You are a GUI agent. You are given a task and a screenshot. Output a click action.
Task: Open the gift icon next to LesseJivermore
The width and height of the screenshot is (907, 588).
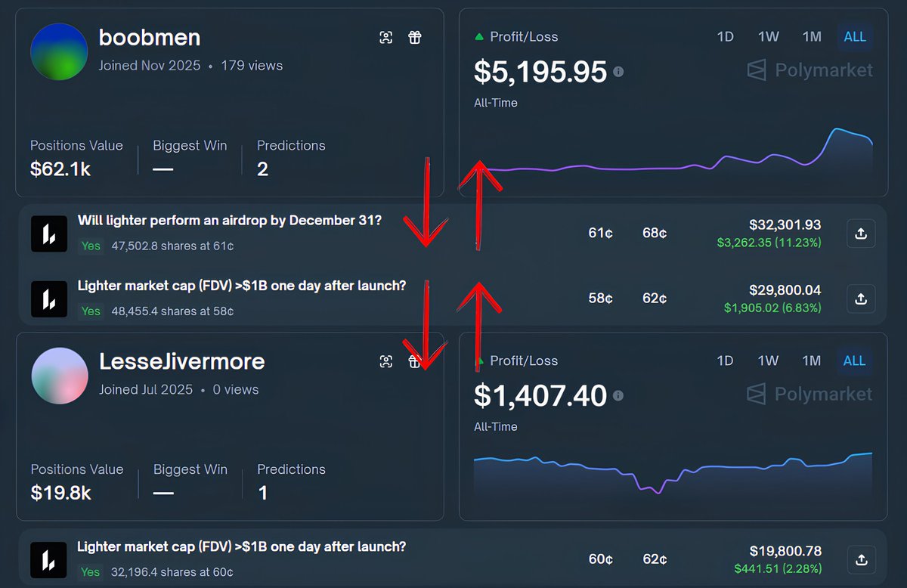tap(415, 361)
